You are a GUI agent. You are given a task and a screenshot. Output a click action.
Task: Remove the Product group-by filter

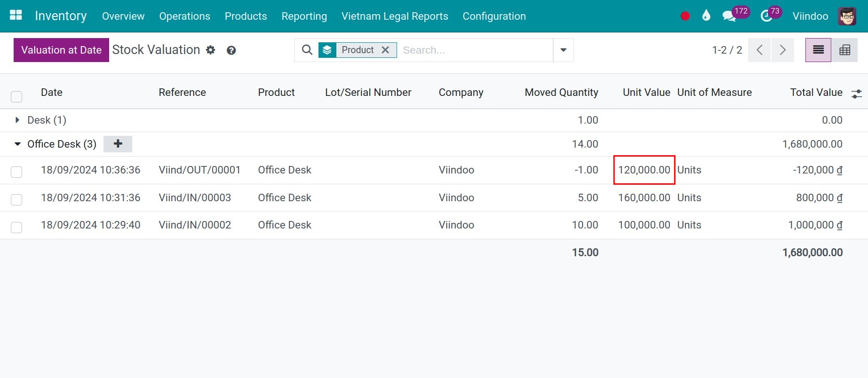[x=385, y=50]
